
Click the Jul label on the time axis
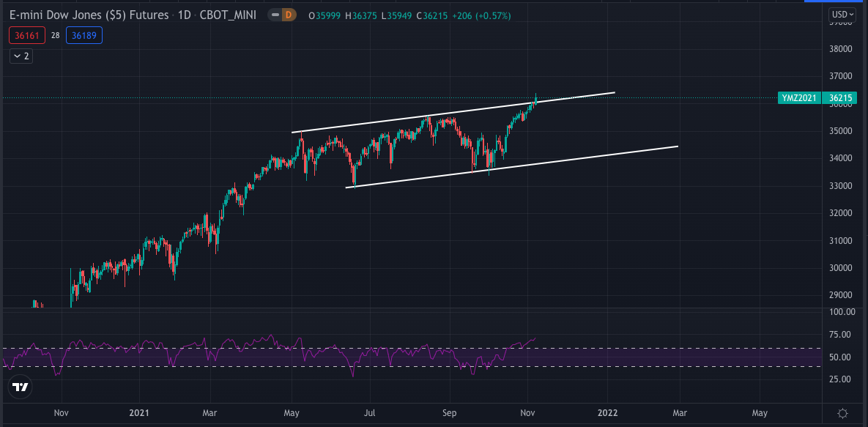[371, 413]
